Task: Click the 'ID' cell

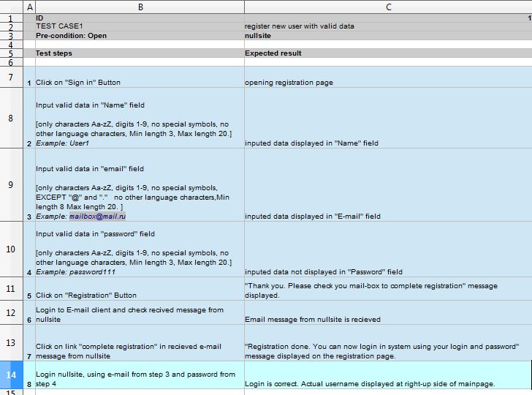Action: (140, 18)
